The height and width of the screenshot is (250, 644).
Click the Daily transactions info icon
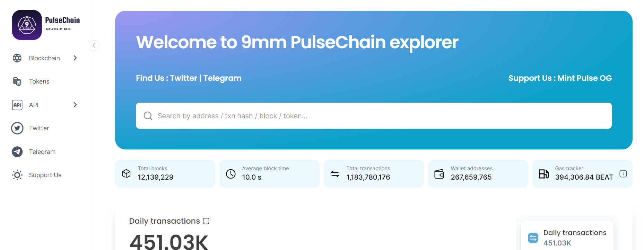click(206, 221)
